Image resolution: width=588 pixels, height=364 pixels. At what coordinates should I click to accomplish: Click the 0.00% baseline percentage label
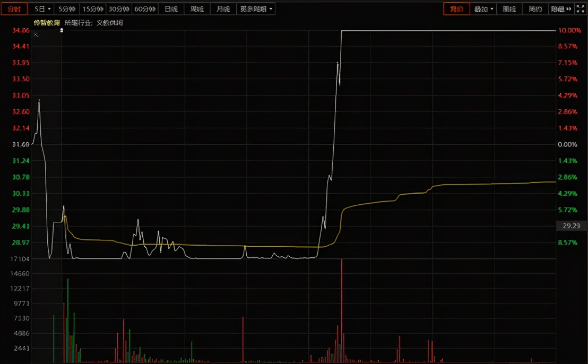[x=567, y=144]
